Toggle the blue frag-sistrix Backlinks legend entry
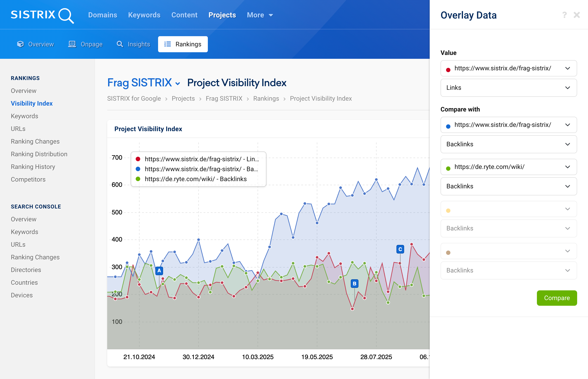Screen dimensions: 588x379 click(x=198, y=169)
